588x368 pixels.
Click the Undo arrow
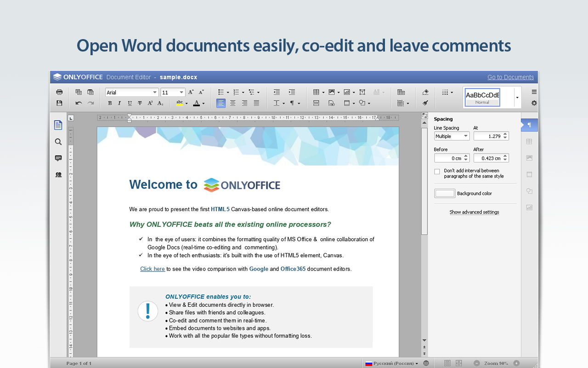(x=79, y=103)
